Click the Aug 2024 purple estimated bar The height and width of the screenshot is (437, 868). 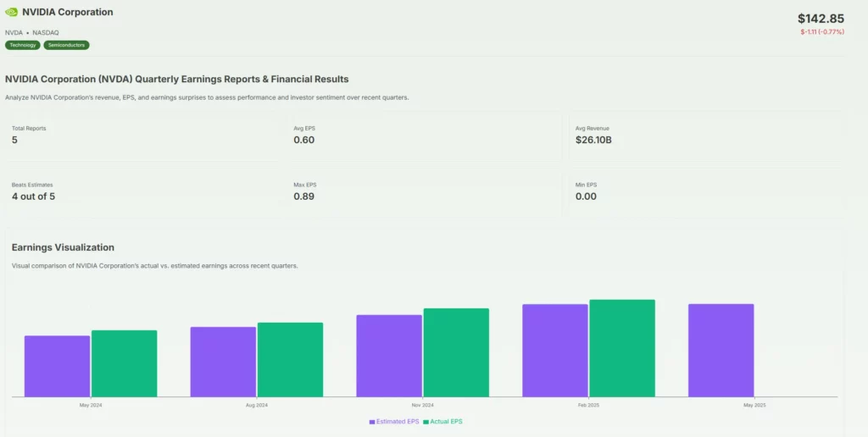(223, 362)
